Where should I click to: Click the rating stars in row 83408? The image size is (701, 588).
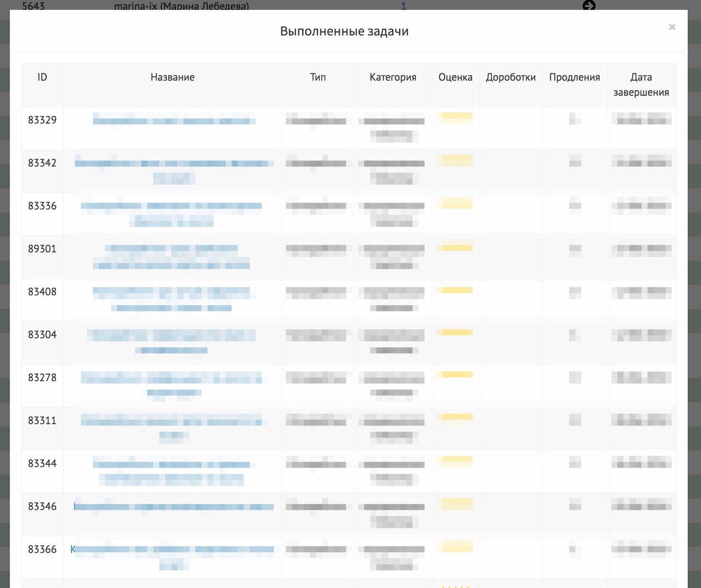coord(455,290)
